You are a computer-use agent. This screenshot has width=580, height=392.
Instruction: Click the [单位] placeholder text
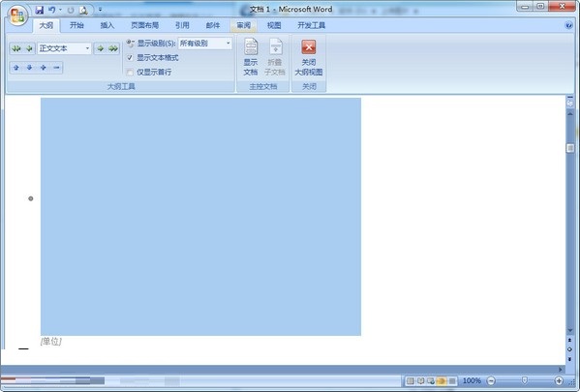50,342
